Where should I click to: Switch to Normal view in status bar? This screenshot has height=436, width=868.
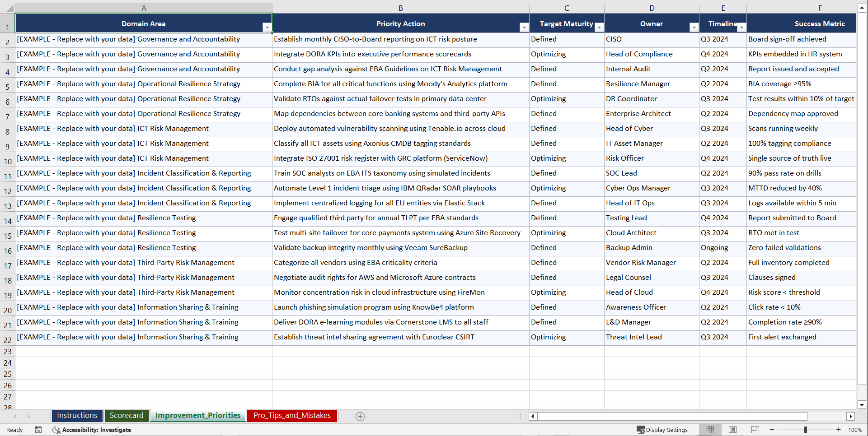click(710, 430)
